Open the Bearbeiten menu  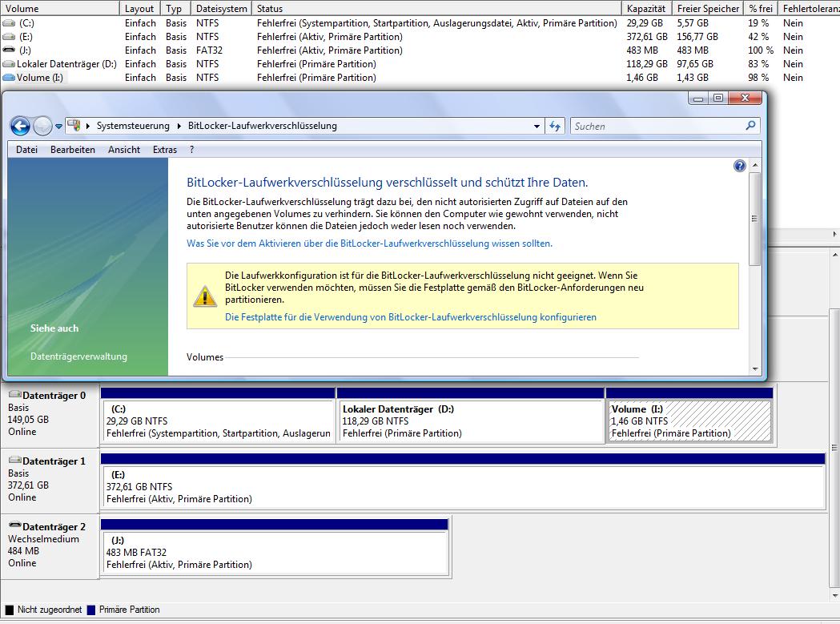(x=73, y=150)
